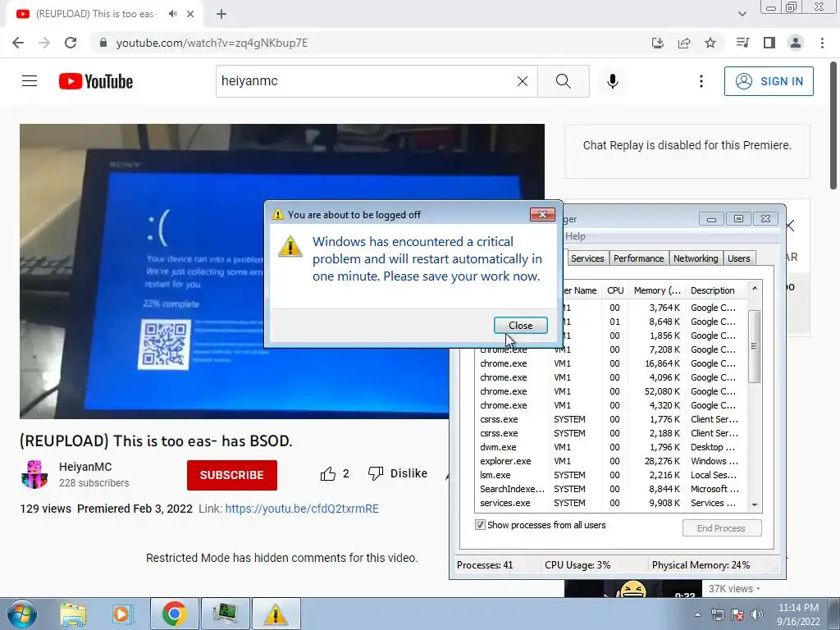Open a new browser tab
The height and width of the screenshot is (630, 840).
coord(221,14)
